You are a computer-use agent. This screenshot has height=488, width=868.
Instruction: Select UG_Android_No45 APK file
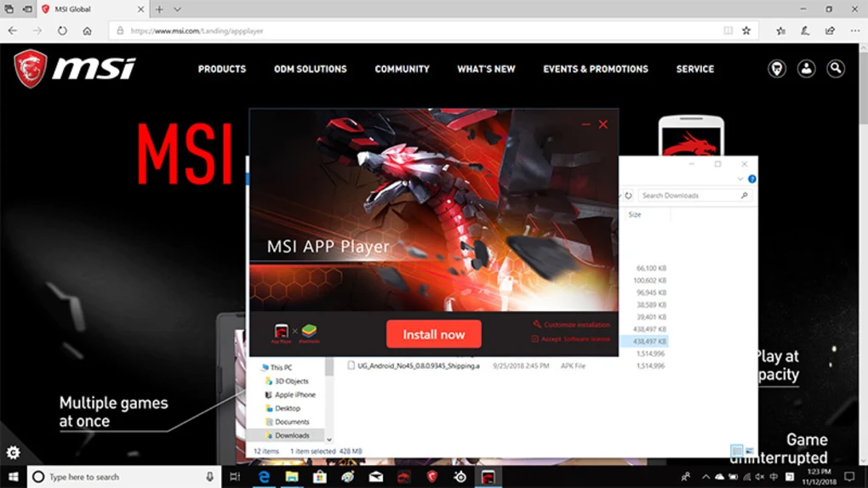(x=419, y=366)
